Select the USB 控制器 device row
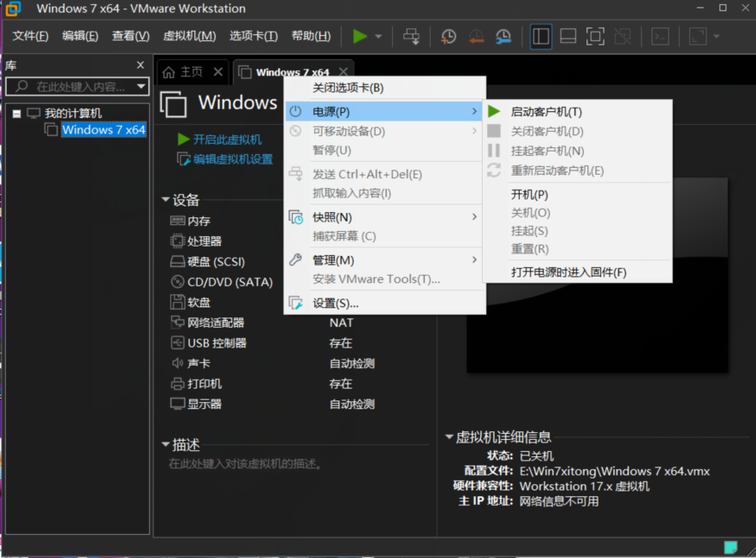 click(x=209, y=343)
